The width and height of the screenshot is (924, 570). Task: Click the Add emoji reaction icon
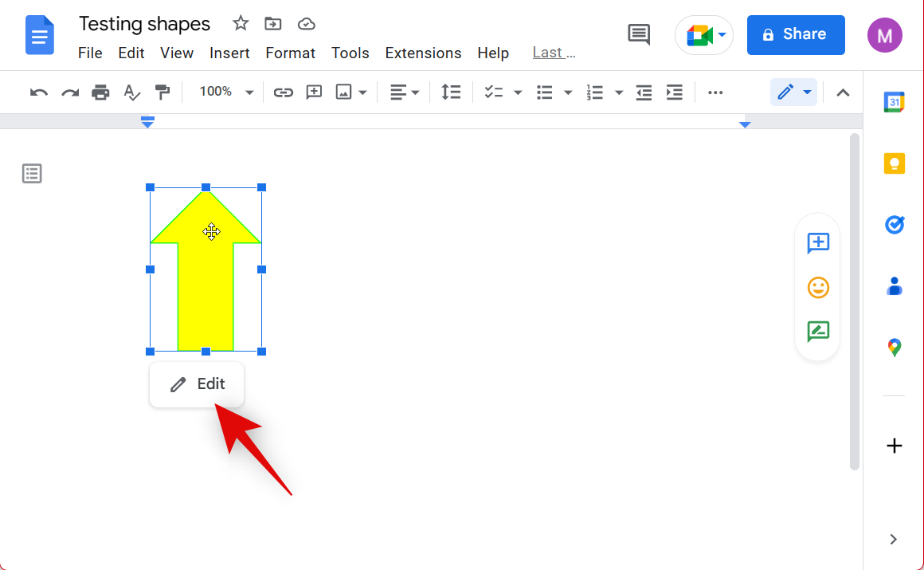tap(818, 287)
